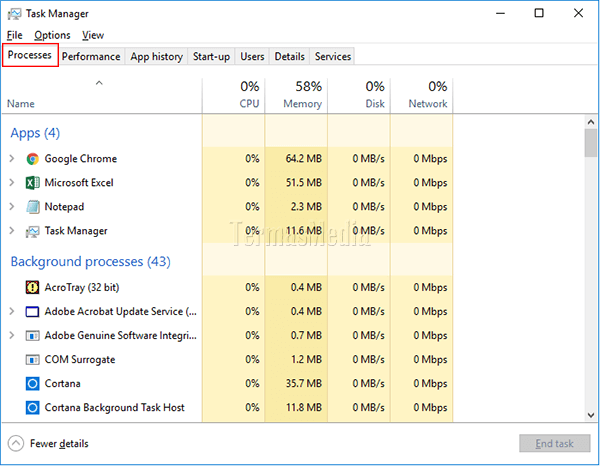Open the Users tab
Image resolution: width=600 pixels, height=466 pixels.
tap(252, 57)
